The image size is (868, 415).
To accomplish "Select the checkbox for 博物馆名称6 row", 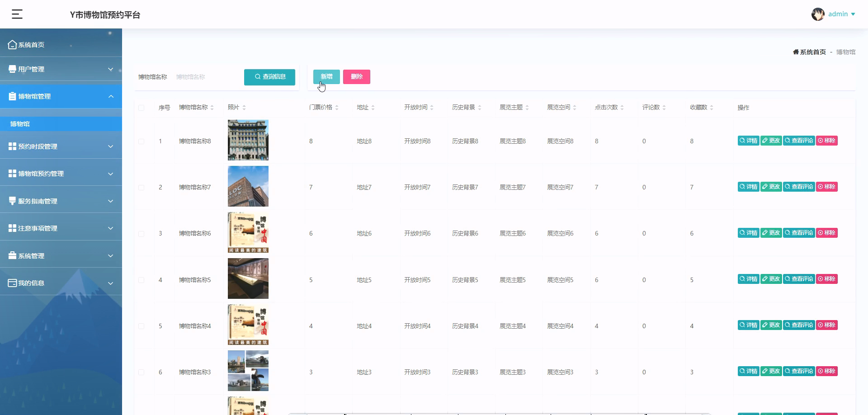I will pyautogui.click(x=142, y=234).
